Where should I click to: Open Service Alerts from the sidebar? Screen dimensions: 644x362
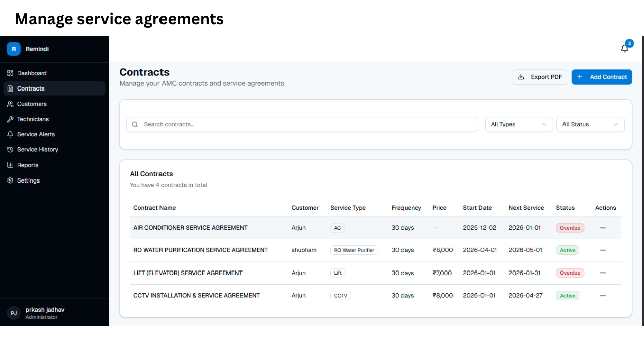(x=36, y=134)
